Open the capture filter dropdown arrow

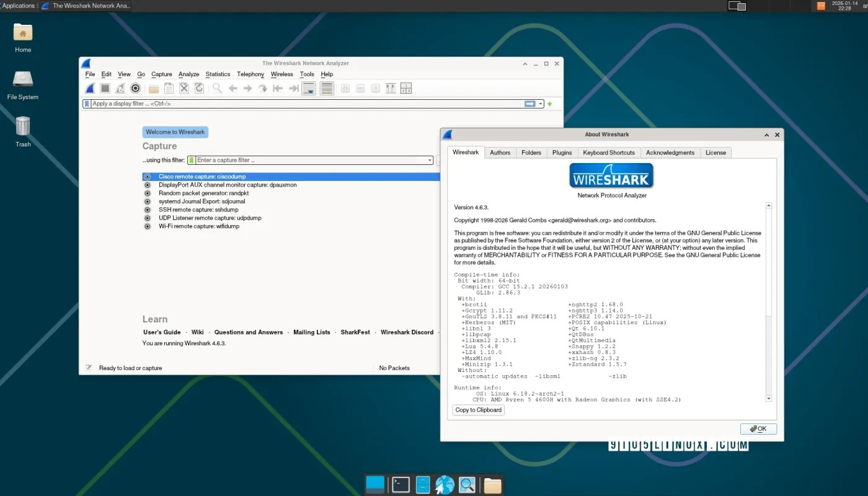[x=431, y=160]
